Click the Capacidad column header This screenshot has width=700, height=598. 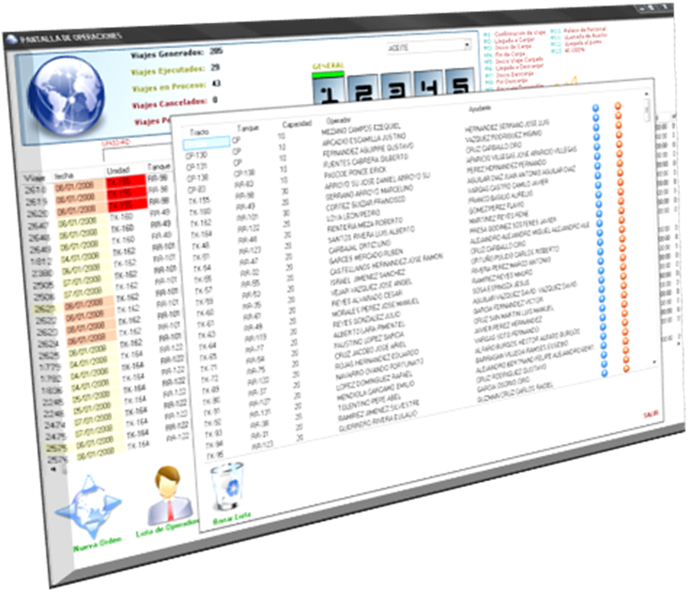tap(297, 124)
